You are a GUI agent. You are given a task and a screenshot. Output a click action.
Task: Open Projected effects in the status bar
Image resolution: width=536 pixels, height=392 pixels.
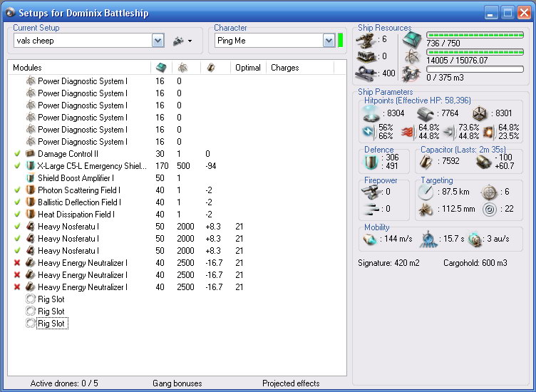[x=290, y=383]
